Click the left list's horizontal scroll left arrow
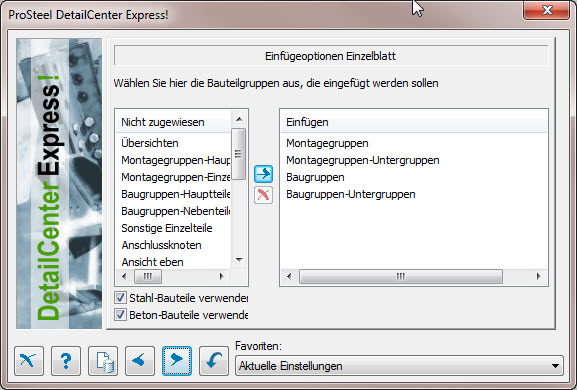Image resolution: width=577 pixels, height=390 pixels. coord(124,276)
